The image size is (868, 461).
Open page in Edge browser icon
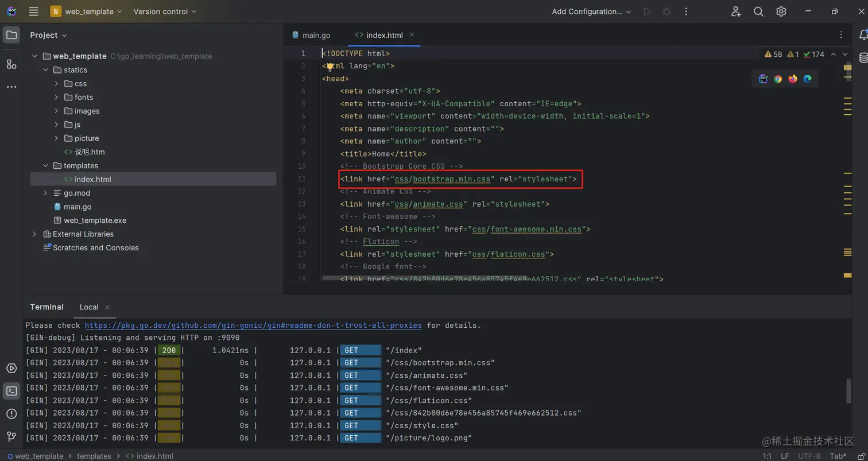(808, 79)
